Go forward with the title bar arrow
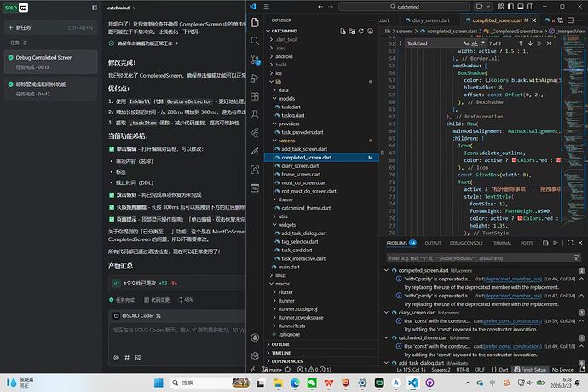Screen dimensions: 588x392 tap(331, 6)
